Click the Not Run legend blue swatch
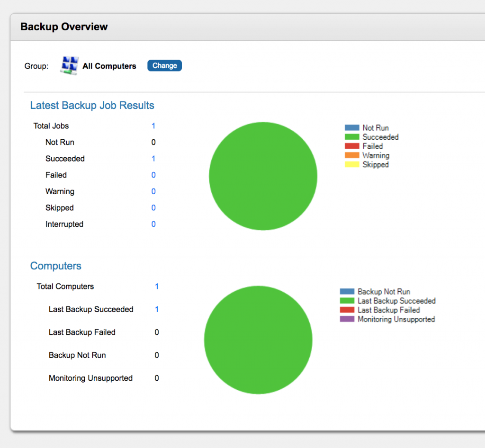 352,128
